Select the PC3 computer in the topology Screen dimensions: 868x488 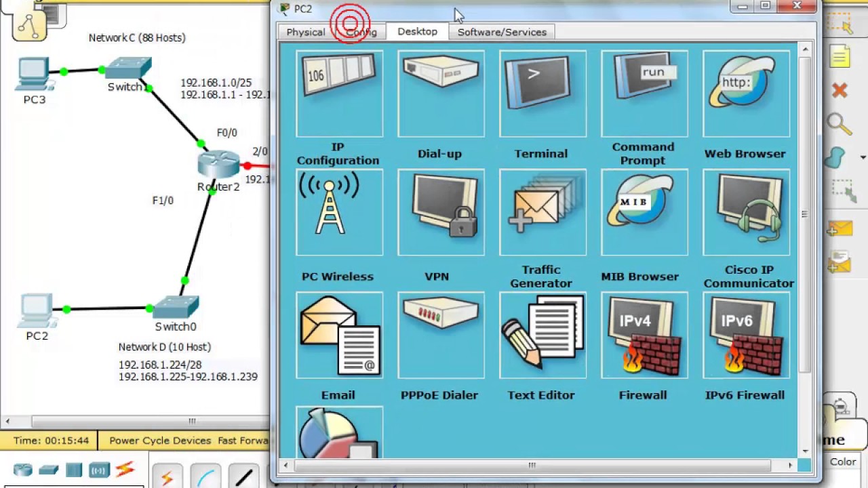tap(34, 75)
